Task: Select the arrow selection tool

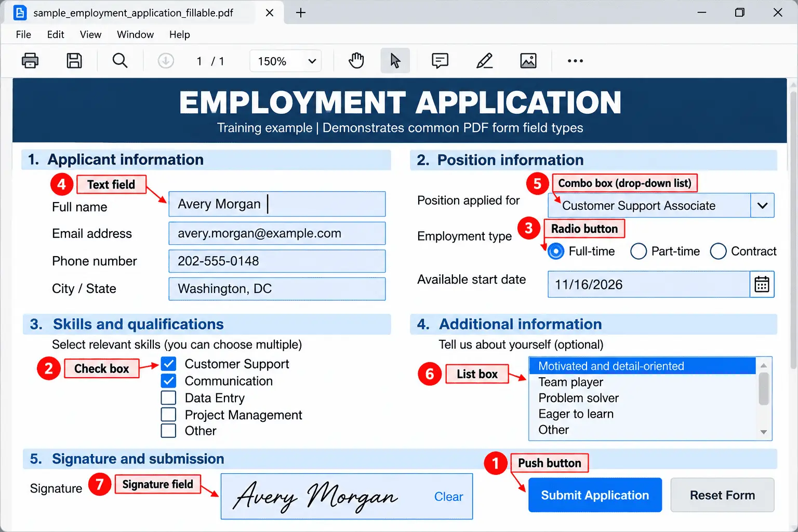Action: tap(395, 61)
